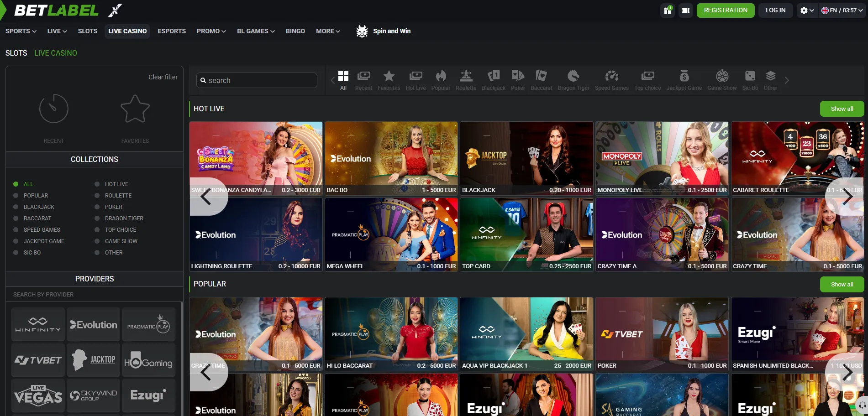The image size is (868, 416).
Task: Open the Lightning Roulette game thumbnail
Action: (x=256, y=234)
